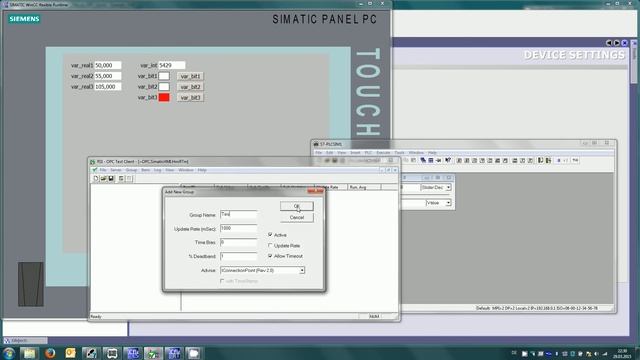The image size is (640, 360).
Task: Click the Open file icon in OPC Test Client toolbar
Action: (103, 179)
